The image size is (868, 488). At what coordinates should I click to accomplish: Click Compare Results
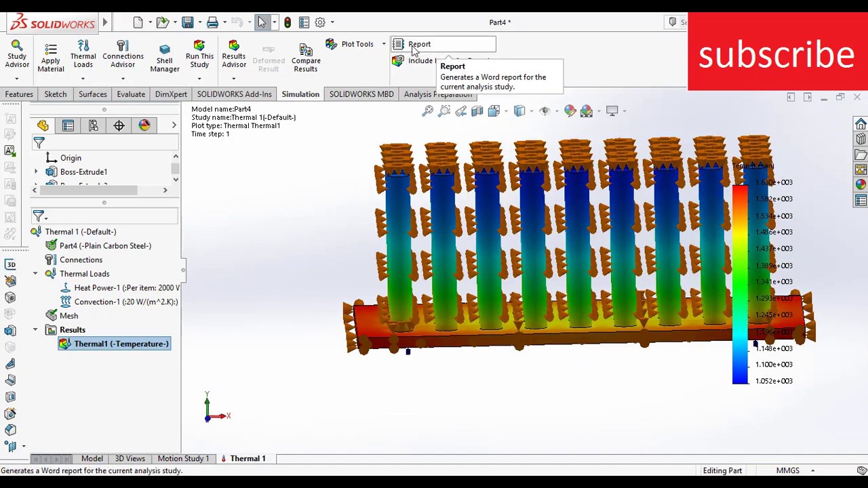306,58
